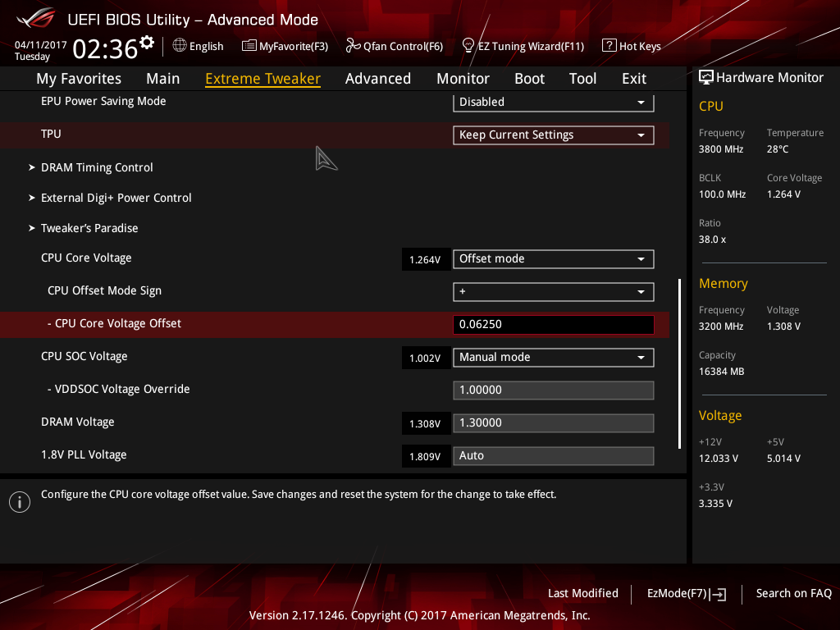Image resolution: width=840 pixels, height=630 pixels.
Task: Open the Advanced tab
Action: tap(377, 79)
